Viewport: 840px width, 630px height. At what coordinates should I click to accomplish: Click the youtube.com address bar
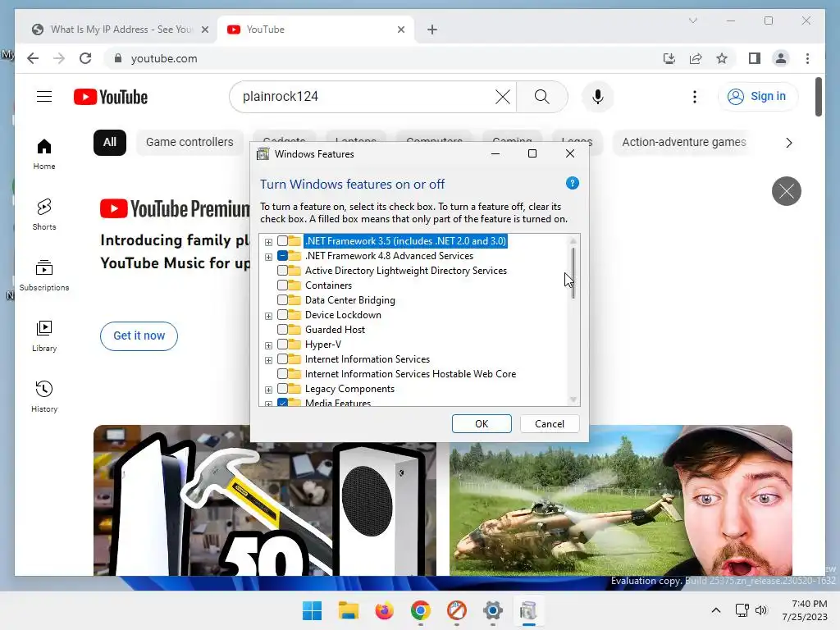coord(383,58)
